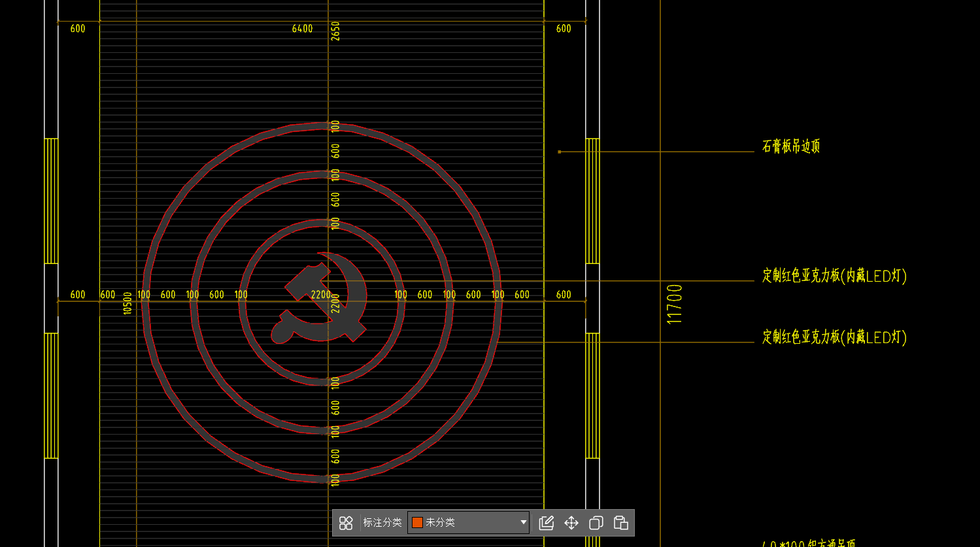The width and height of the screenshot is (980, 547).
Task: Click 定制红色亚克力板 label whose leader reaches the outer ring
Action: [834, 337]
